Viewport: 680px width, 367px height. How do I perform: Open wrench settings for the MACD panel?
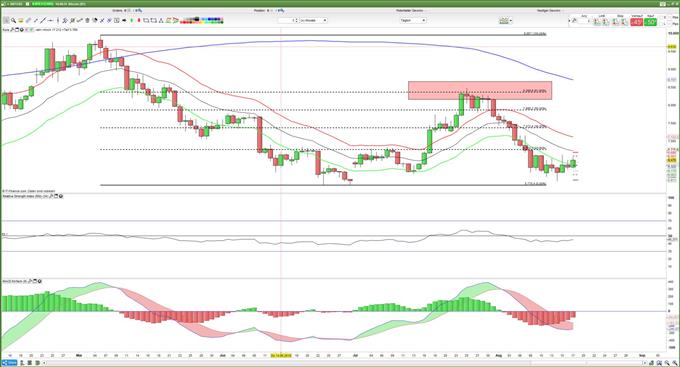point(29,281)
